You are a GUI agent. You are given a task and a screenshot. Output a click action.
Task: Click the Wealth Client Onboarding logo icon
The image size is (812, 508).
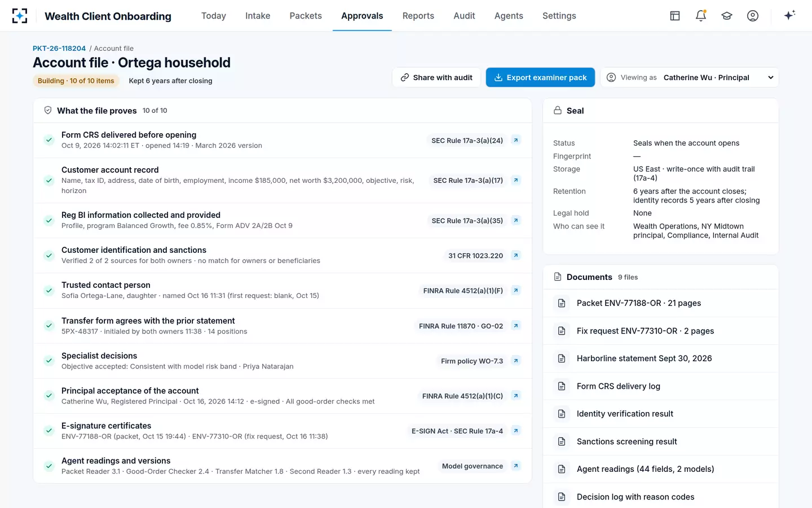(20, 16)
